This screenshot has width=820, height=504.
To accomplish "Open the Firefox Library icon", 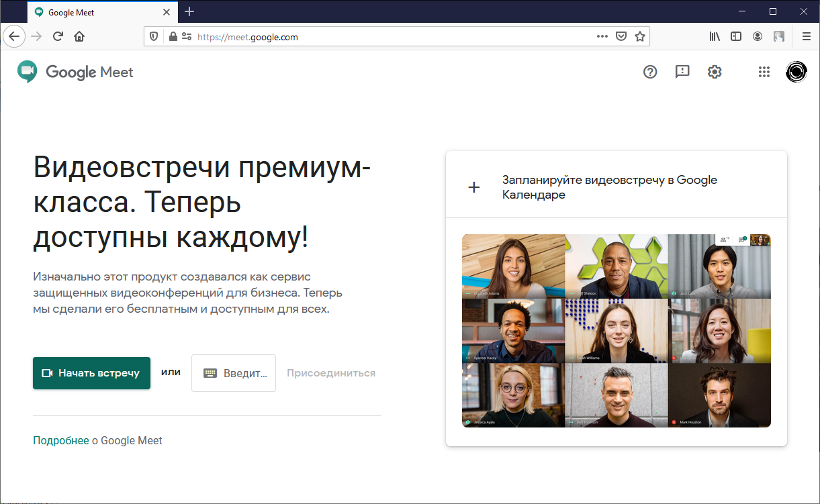I will click(715, 36).
